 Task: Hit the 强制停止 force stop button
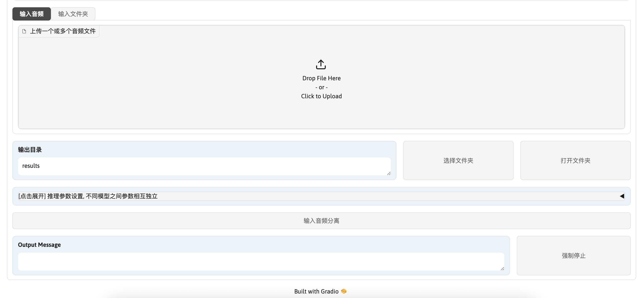tap(573, 255)
